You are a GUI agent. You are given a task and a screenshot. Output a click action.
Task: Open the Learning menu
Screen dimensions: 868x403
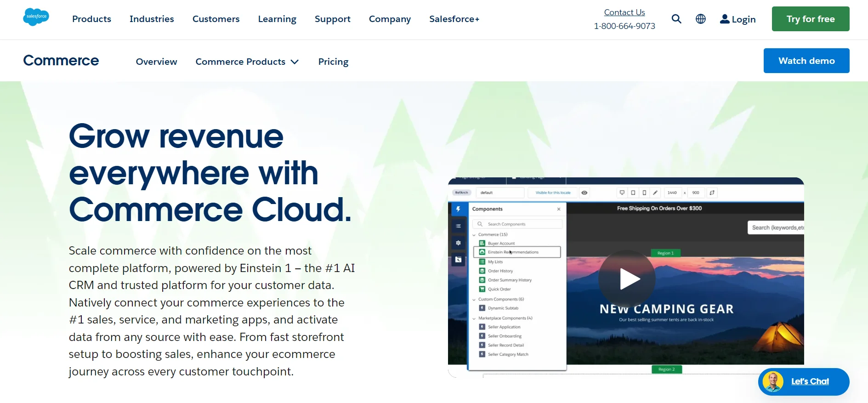click(x=277, y=19)
